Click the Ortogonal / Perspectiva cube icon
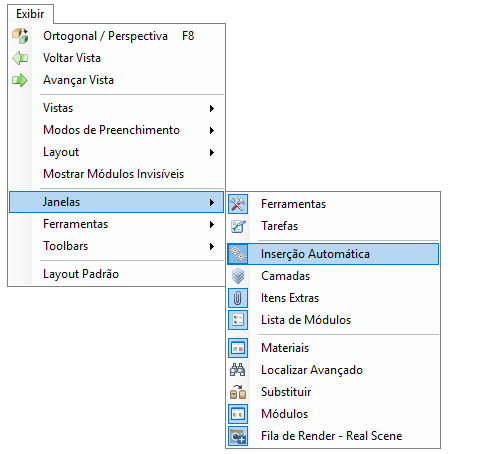Image resolution: width=491 pixels, height=454 pixels. pos(20,36)
